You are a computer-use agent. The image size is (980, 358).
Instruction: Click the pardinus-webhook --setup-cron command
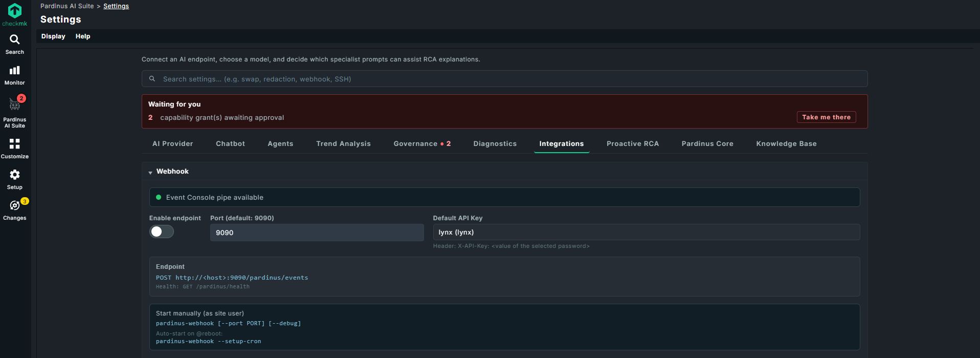[209, 341]
